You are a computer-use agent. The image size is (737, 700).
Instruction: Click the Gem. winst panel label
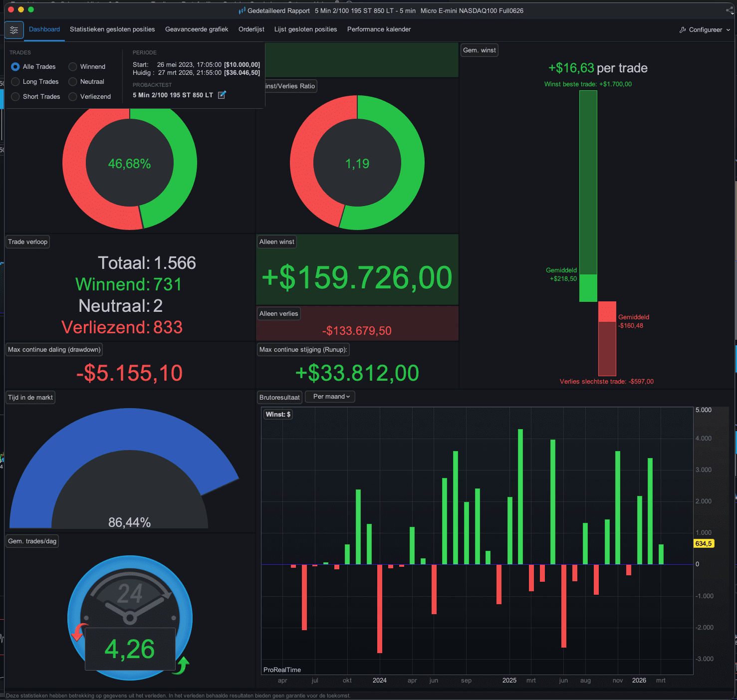tap(480, 50)
